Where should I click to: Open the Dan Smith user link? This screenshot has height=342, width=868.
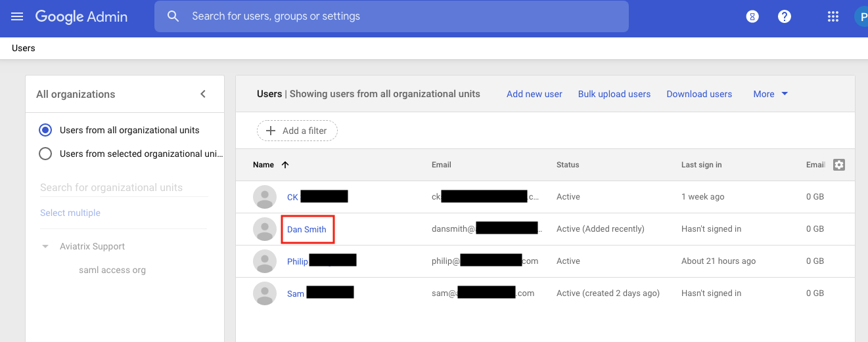(x=306, y=229)
